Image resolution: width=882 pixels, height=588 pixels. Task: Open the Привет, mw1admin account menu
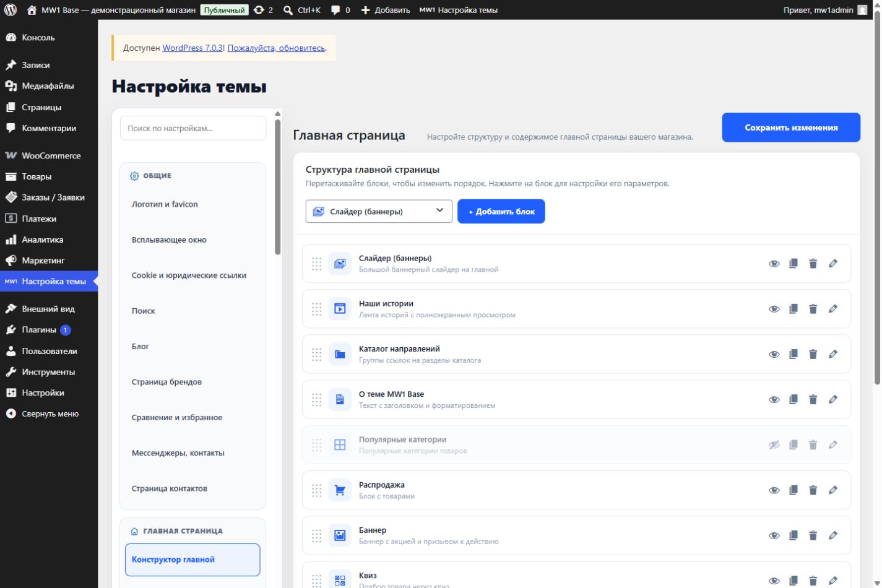tap(825, 10)
